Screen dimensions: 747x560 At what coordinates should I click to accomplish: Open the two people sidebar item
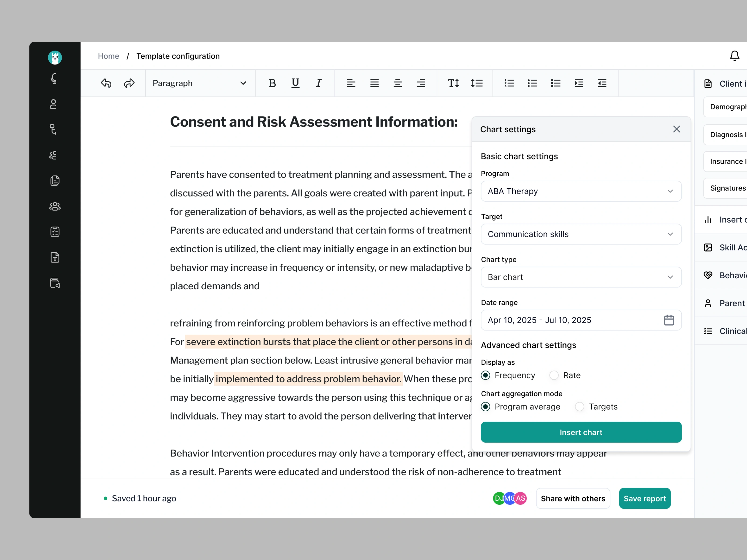coord(53,155)
